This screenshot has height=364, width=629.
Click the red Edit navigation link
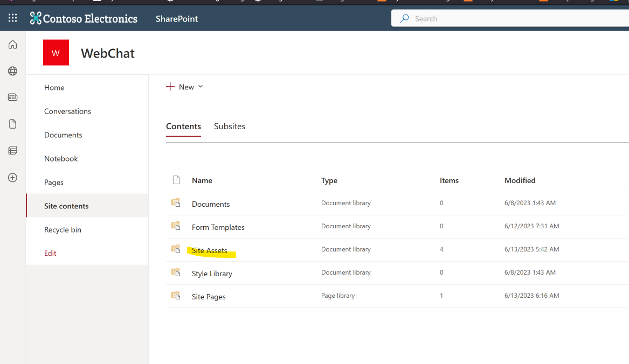pyautogui.click(x=50, y=253)
